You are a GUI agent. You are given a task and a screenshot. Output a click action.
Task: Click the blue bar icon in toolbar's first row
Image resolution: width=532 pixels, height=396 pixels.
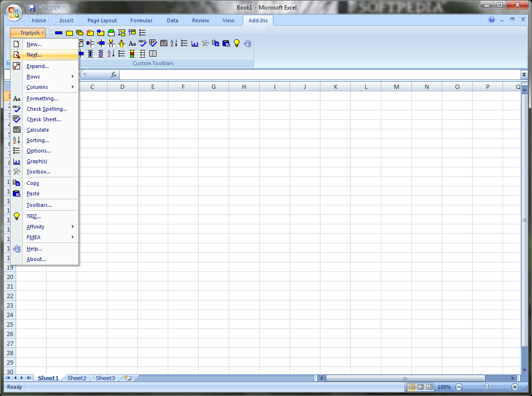[58, 33]
